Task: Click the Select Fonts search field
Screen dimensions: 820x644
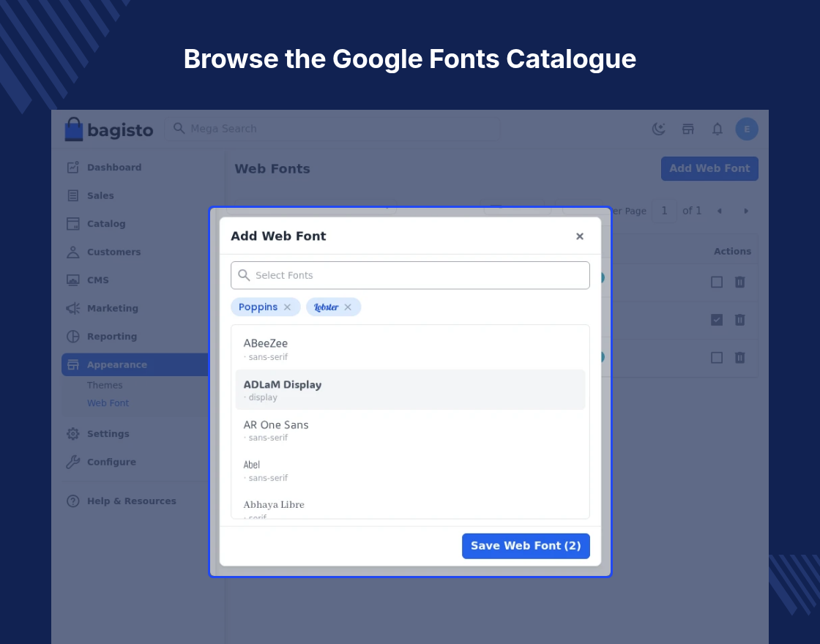Action: point(410,275)
